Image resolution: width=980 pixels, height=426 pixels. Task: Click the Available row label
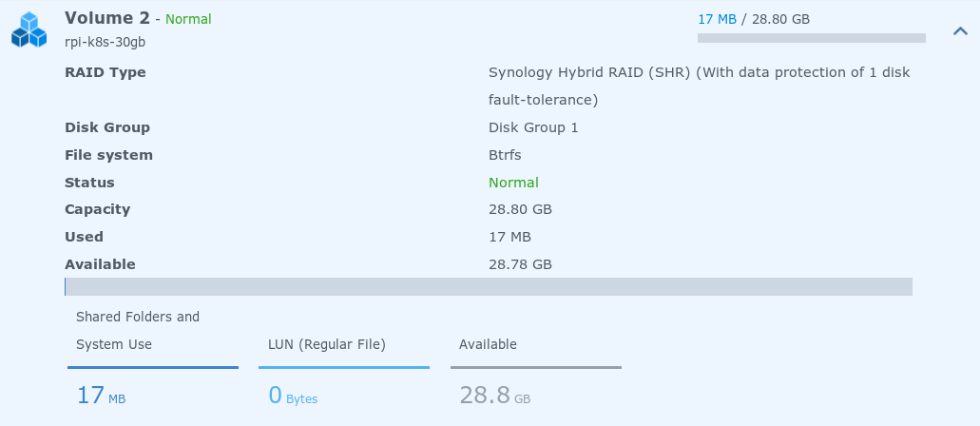tap(100, 264)
